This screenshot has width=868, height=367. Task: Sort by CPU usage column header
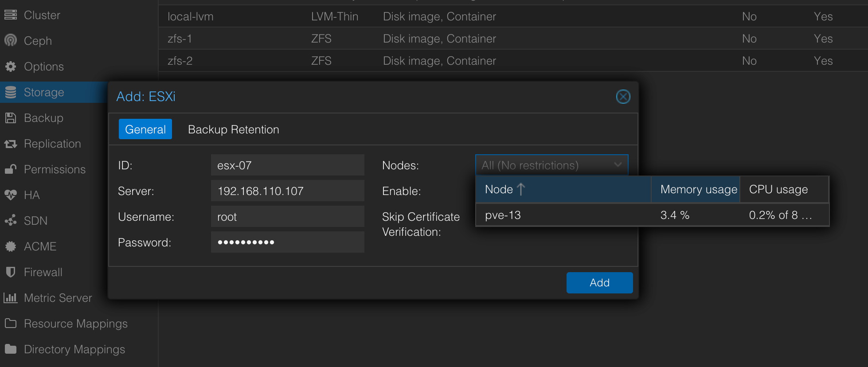(x=784, y=189)
